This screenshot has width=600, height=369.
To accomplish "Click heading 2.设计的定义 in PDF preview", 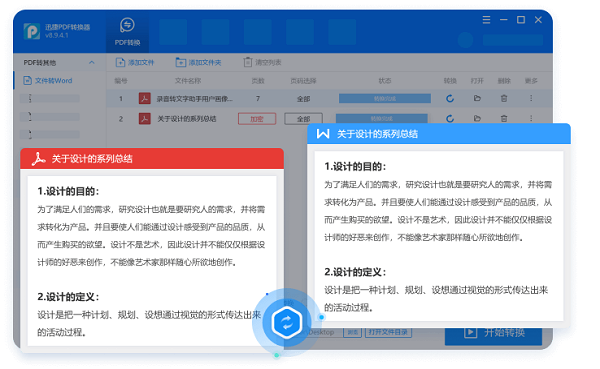I will [68, 297].
